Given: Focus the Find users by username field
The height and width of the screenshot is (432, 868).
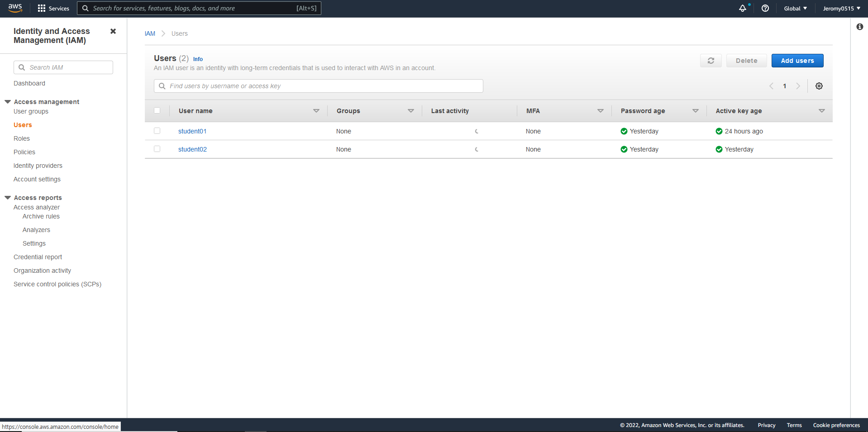Looking at the screenshot, I should coord(319,86).
